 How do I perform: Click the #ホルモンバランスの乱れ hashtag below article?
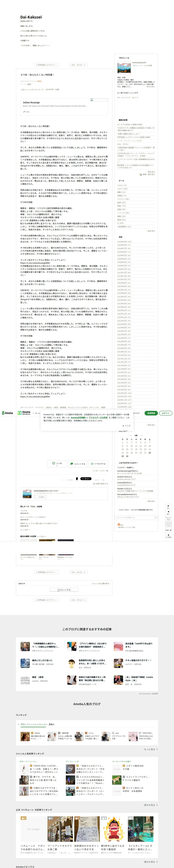[78, 407]
